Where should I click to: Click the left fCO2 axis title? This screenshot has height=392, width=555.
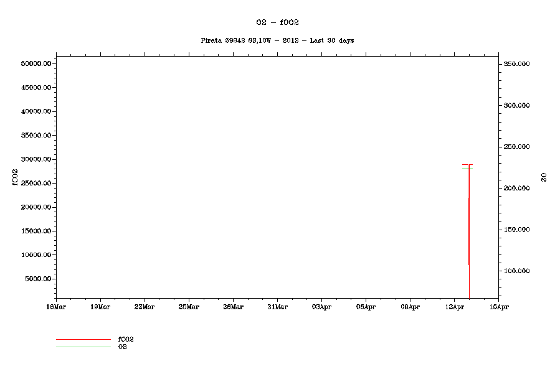tap(15, 177)
